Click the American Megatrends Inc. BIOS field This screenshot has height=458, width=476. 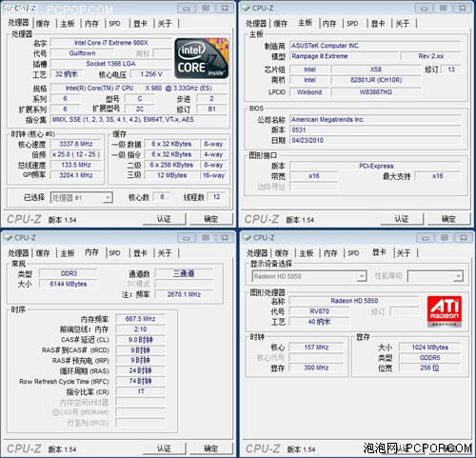375,120
